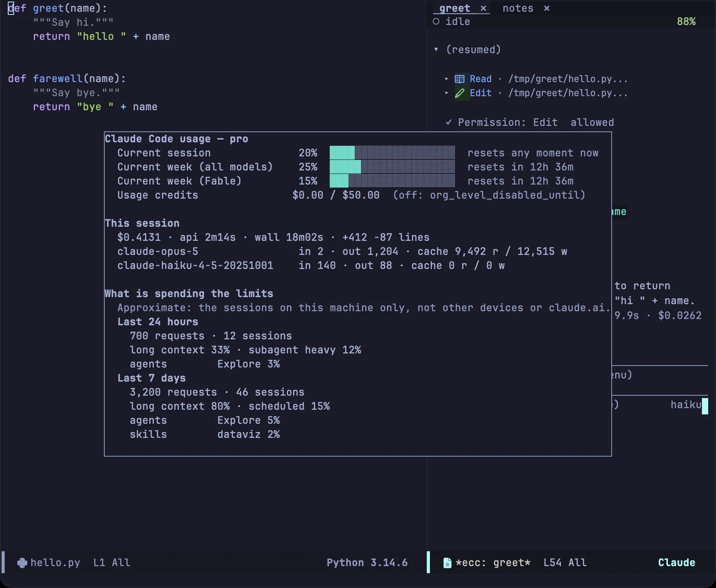Expand the Edit tool call row
This screenshot has width=716, height=588.
(x=447, y=93)
